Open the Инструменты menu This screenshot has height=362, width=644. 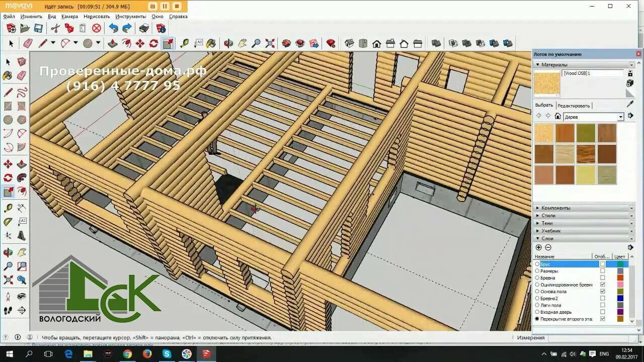coord(130,17)
